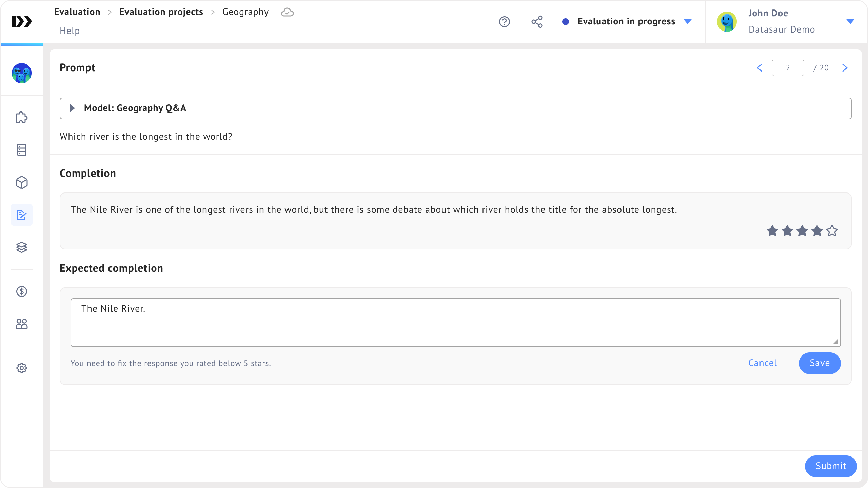Open the dollar billing icon in sidebar
The height and width of the screenshot is (488, 868).
(x=22, y=291)
